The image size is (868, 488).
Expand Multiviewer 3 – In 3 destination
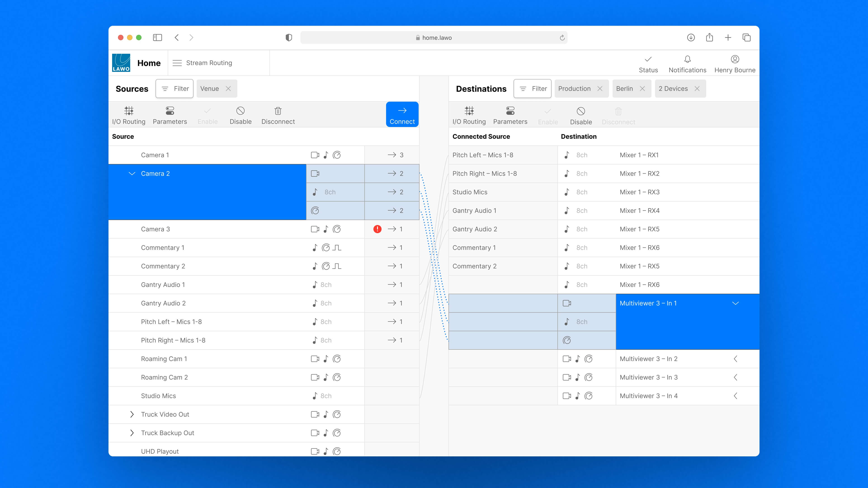pos(736,377)
